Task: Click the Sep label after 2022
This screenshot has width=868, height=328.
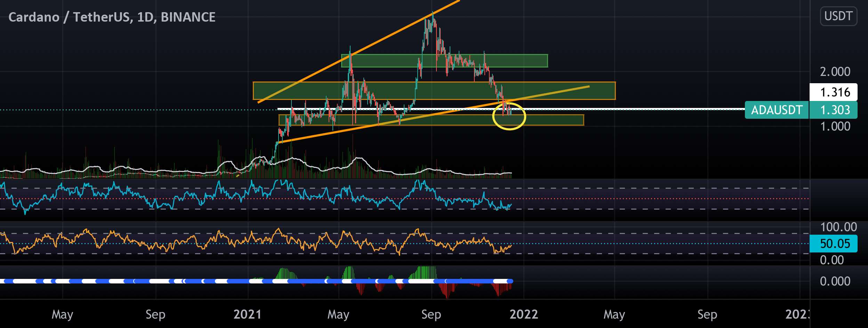Action: [x=707, y=314]
